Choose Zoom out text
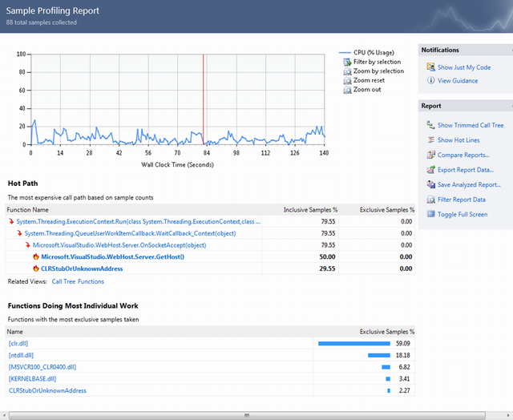The height and width of the screenshot is (420, 513). pyautogui.click(x=367, y=89)
